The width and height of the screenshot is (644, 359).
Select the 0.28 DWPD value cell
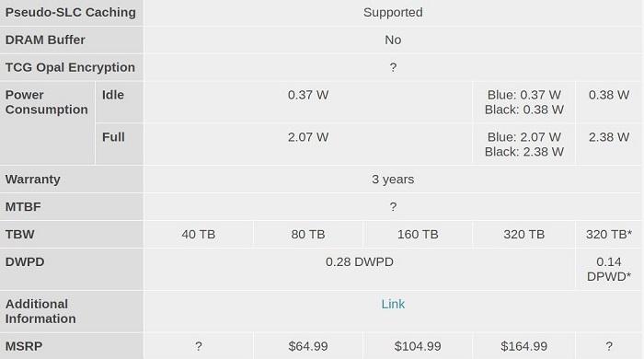pyautogui.click(x=360, y=269)
